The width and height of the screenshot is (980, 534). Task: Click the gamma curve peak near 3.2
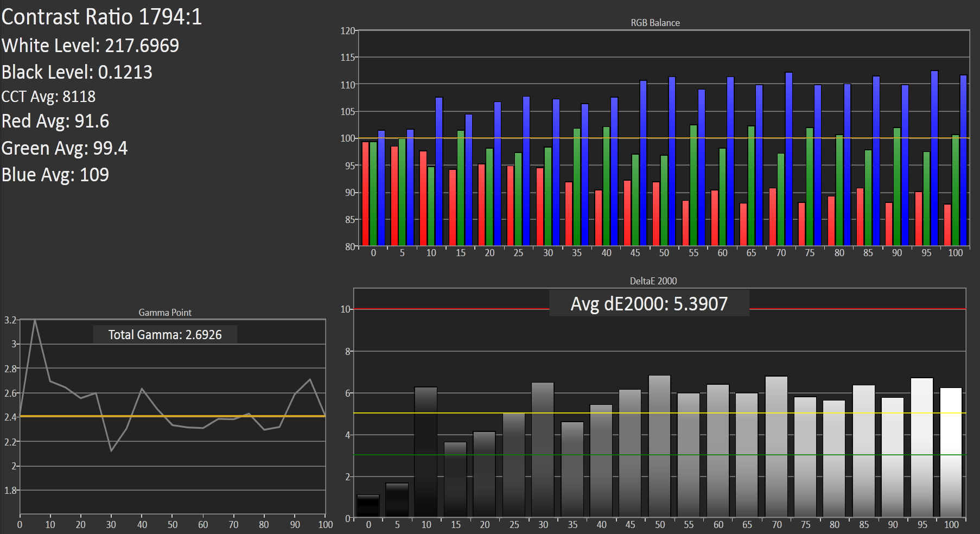pos(35,321)
